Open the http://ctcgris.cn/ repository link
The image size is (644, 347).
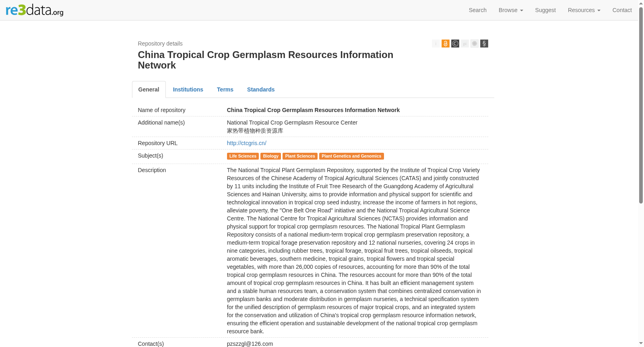click(x=246, y=143)
